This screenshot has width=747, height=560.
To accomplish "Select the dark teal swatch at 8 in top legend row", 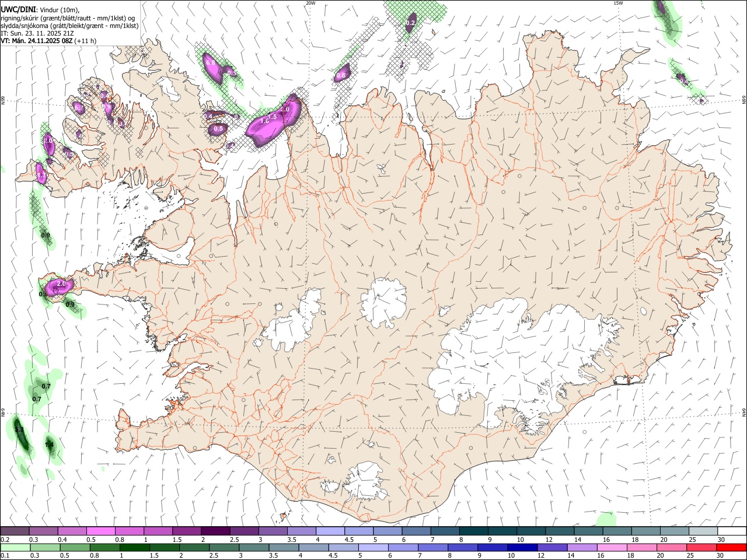I will (474, 531).
